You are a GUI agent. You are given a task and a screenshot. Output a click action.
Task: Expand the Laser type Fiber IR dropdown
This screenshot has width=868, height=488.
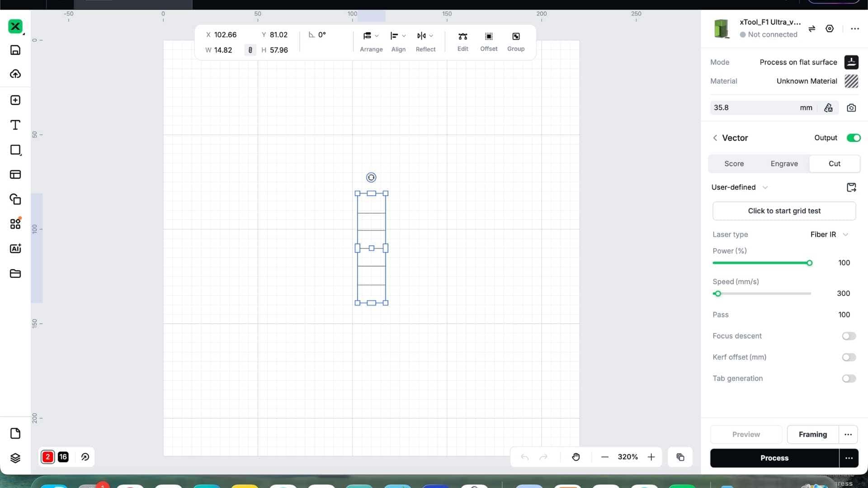coord(829,235)
